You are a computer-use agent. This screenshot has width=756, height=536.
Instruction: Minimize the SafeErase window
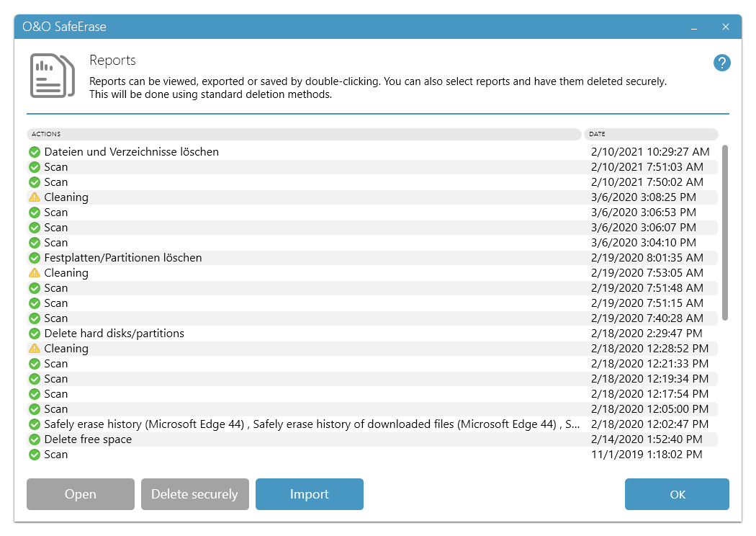(x=693, y=27)
